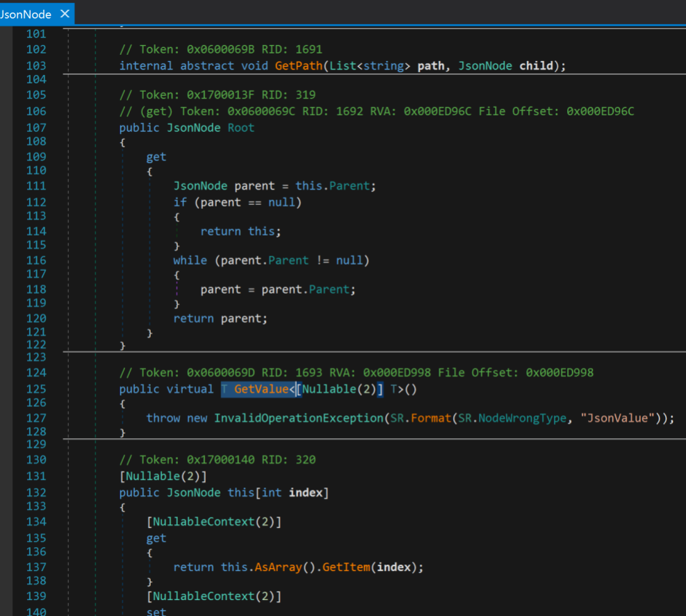Click the set accessor keyword on line 140

(156, 612)
